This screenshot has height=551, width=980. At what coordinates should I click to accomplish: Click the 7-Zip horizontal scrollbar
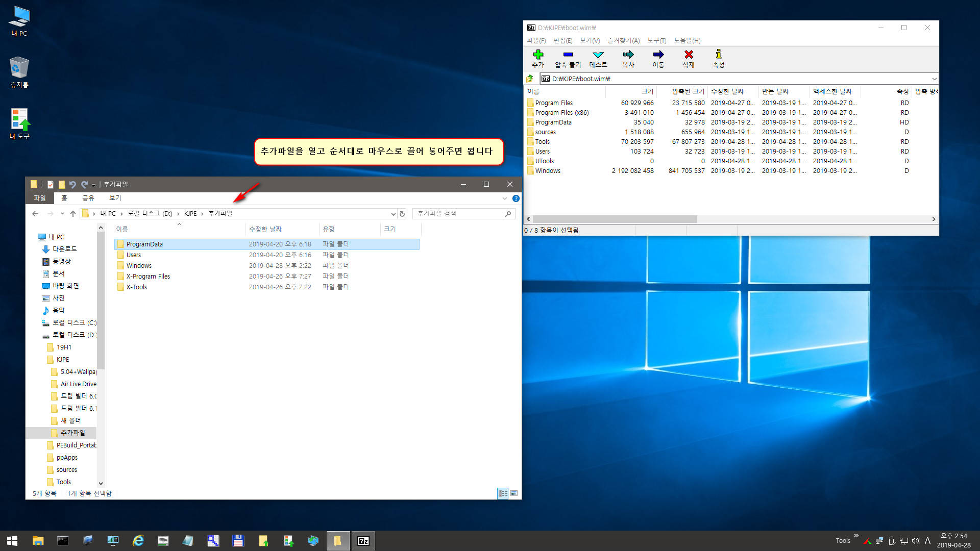[x=615, y=219]
